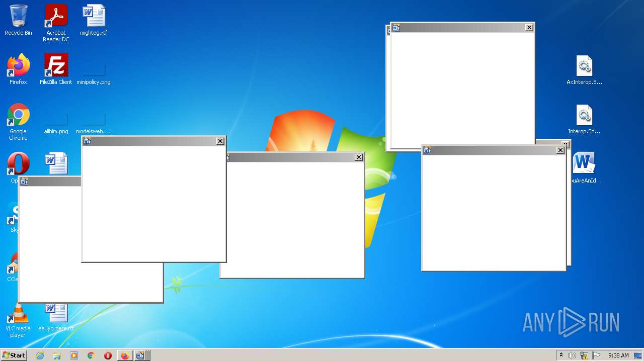Open the YouAreAnId Word document icon

click(584, 168)
